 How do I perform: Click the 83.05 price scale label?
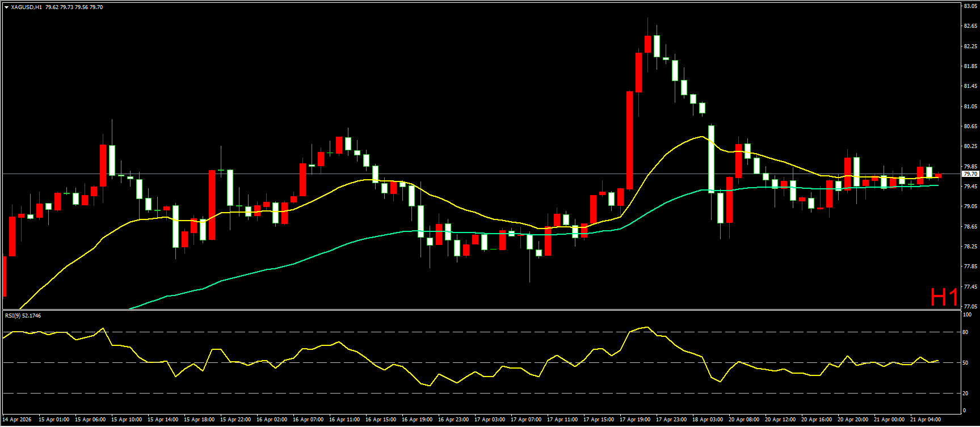(970, 6)
